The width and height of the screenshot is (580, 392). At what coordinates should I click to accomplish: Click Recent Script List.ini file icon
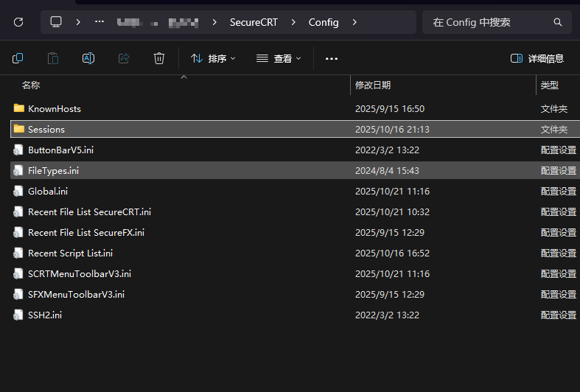point(18,253)
